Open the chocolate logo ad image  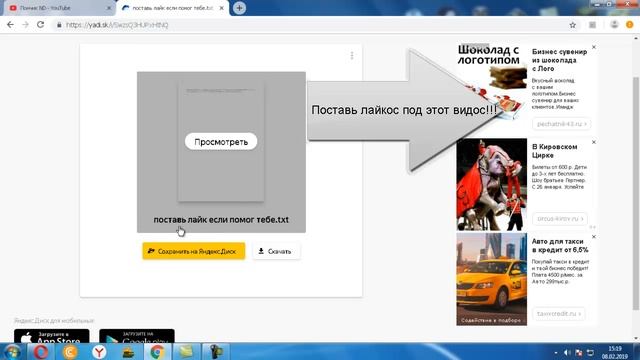tap(491, 88)
